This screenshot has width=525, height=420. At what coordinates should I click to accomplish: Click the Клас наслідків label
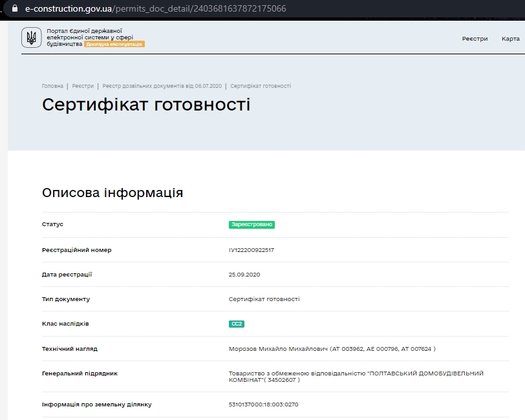click(65, 324)
